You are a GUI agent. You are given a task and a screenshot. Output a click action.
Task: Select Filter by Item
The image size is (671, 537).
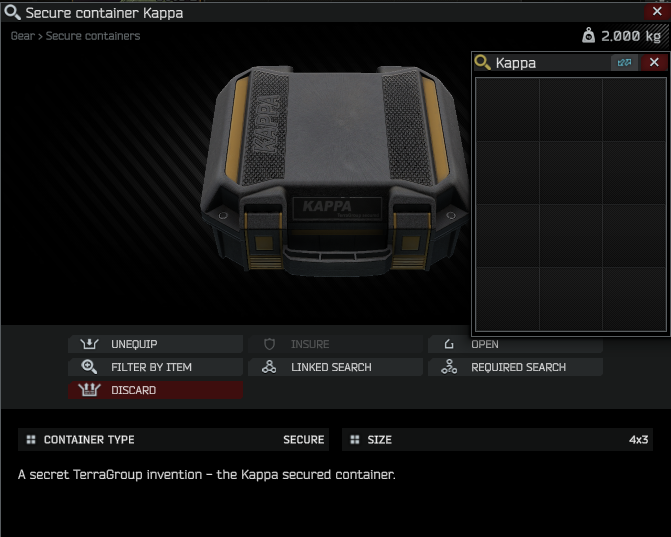point(155,367)
